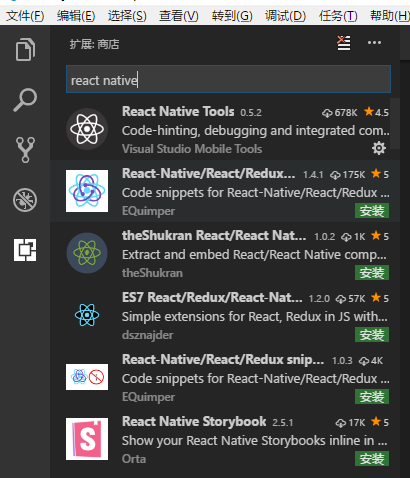This screenshot has height=478, width=410.
Task: Install React Native Storybook extension
Action: pos(372,459)
